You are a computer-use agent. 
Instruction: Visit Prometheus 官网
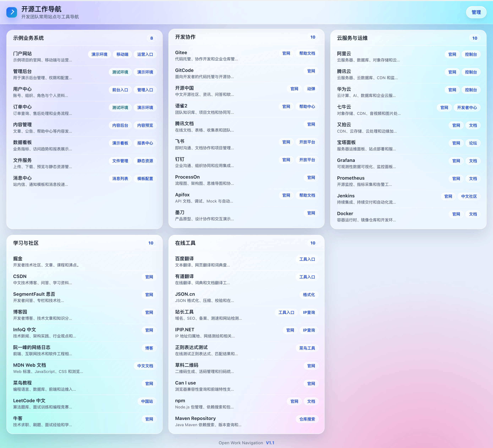click(x=456, y=179)
